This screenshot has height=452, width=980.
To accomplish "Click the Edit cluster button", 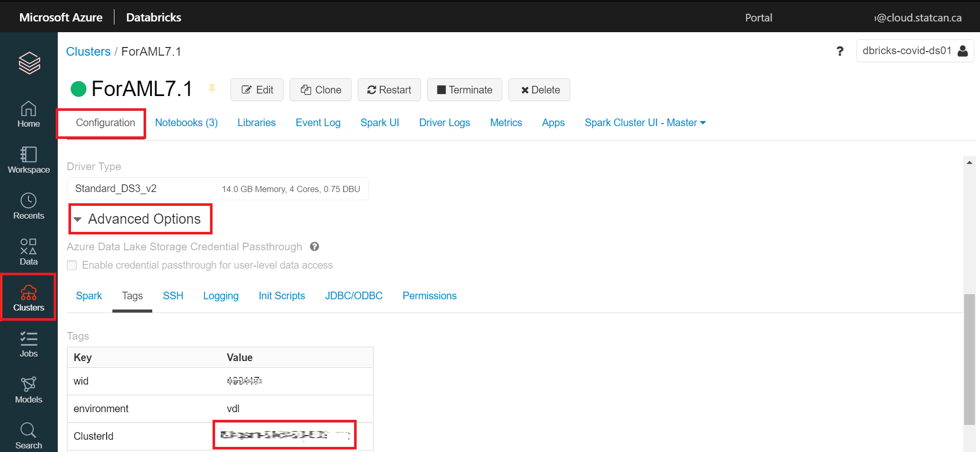I will point(257,90).
